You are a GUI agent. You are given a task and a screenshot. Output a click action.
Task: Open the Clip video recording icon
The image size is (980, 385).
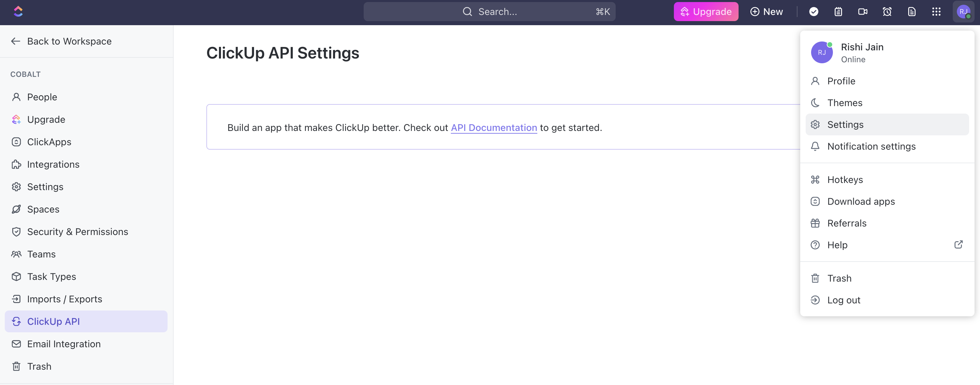pyautogui.click(x=863, y=12)
